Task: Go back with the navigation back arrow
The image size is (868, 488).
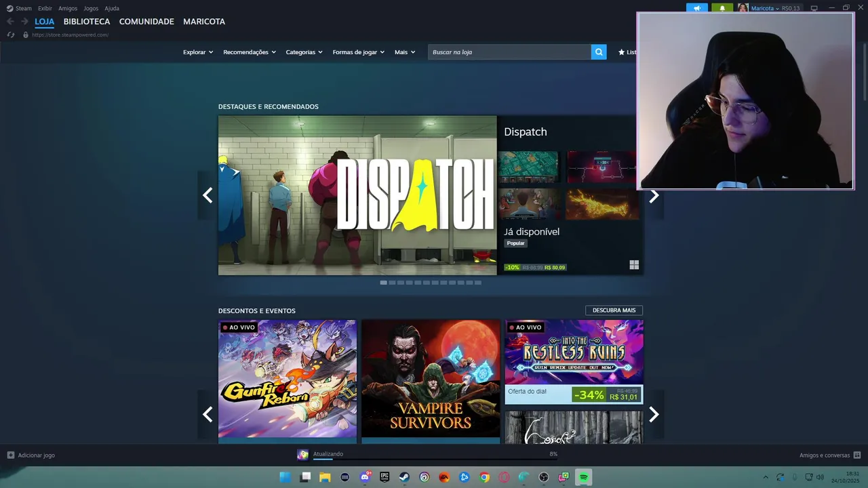Action: 10,22
